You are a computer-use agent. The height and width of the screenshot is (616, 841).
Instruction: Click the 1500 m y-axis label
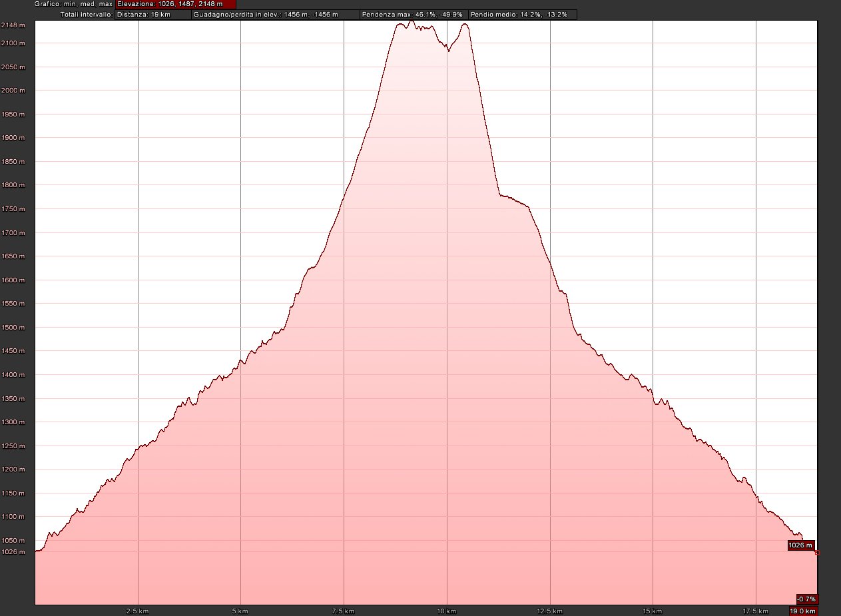(x=13, y=328)
